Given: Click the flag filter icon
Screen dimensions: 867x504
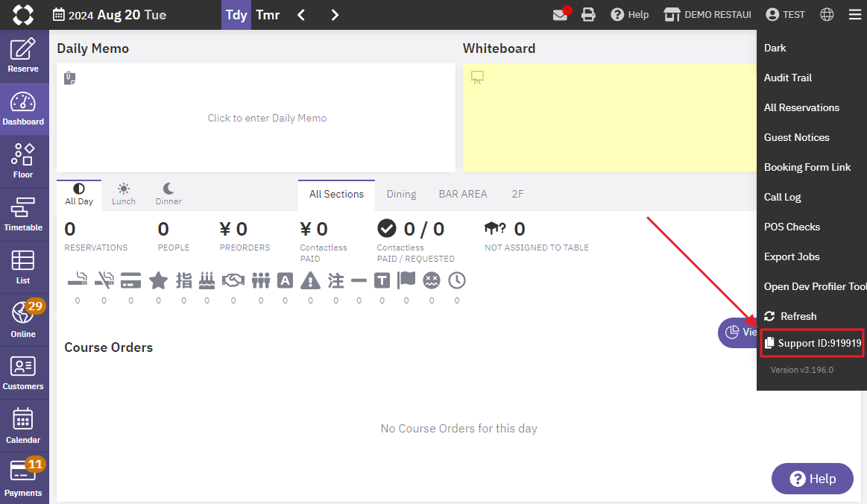Looking at the screenshot, I should (406, 280).
